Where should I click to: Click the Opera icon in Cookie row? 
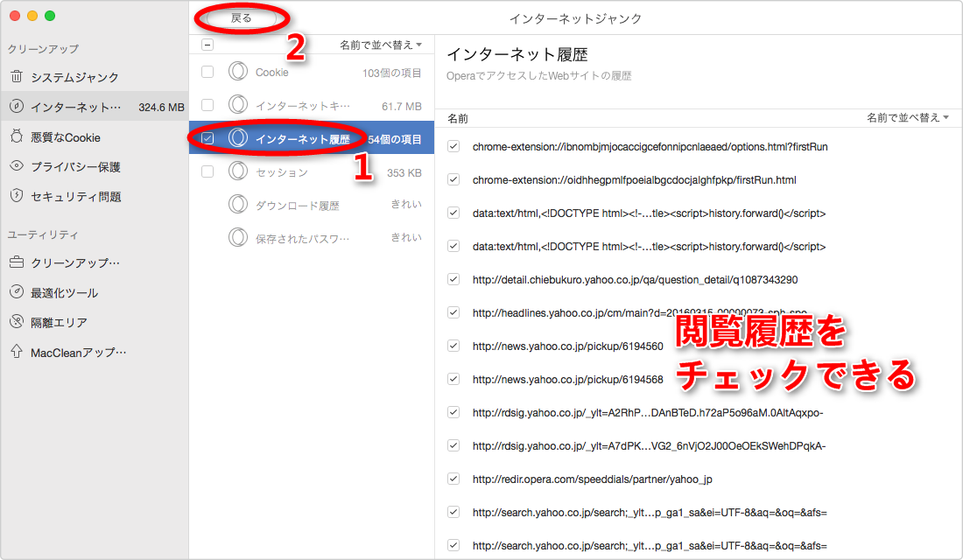click(238, 71)
